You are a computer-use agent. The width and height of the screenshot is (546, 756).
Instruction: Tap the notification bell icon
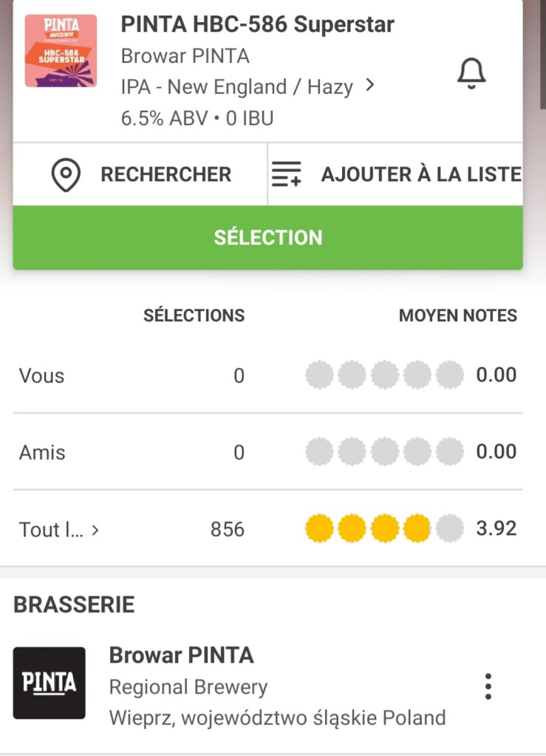click(471, 73)
